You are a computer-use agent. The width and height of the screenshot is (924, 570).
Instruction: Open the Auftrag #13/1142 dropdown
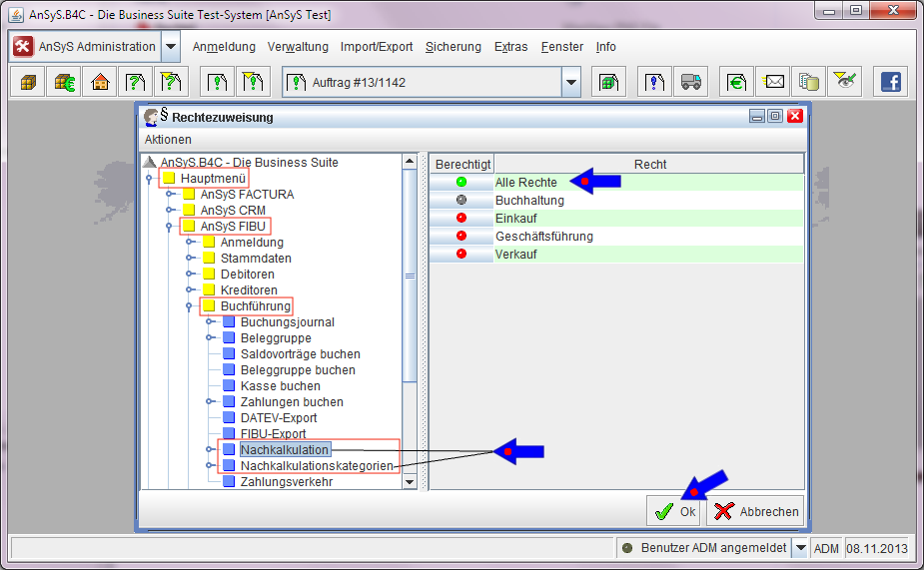(x=570, y=83)
